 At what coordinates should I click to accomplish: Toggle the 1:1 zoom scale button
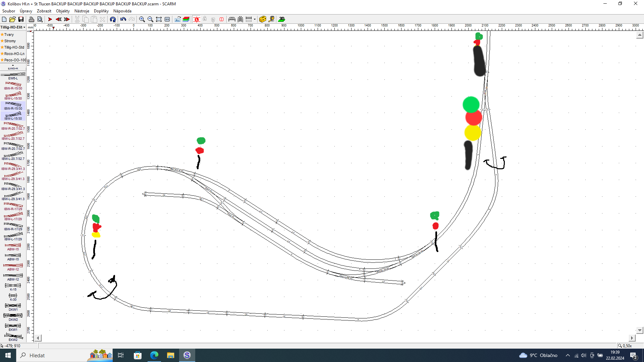pos(167,19)
